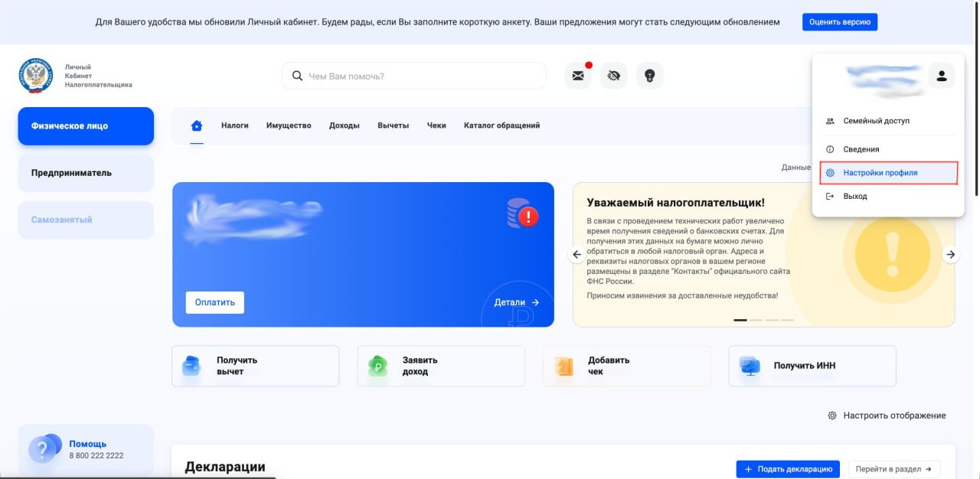Open the FNS logo in header
Image resolution: width=980 pixels, height=479 pixels.
[35, 77]
